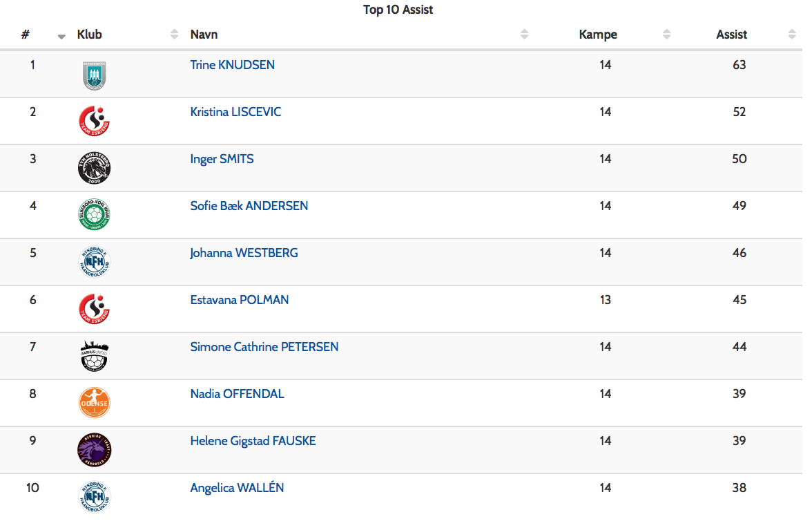Sort table by Kampe column arrows
The width and height of the screenshot is (812, 528).
pyautogui.click(x=666, y=34)
